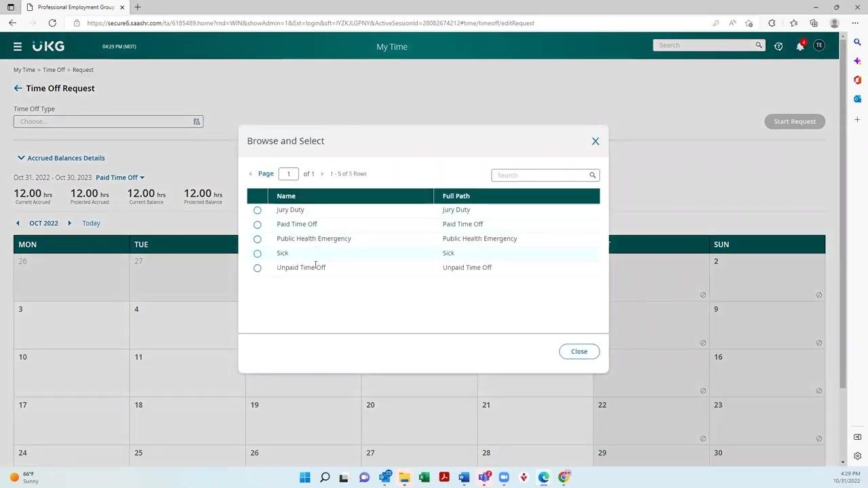Open the UKG help icon
Image resolution: width=868 pixels, height=488 pixels.
pos(778,46)
